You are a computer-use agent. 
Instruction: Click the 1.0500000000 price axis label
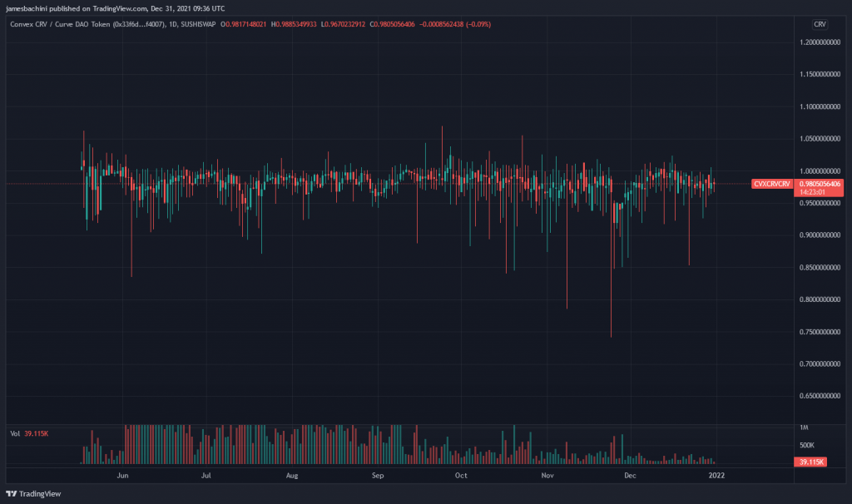pos(820,139)
